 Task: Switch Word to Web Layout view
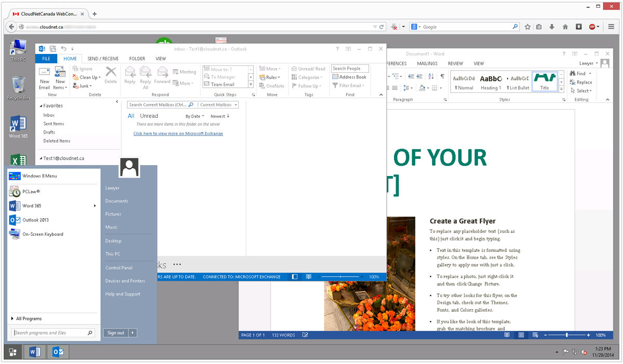tap(535, 335)
